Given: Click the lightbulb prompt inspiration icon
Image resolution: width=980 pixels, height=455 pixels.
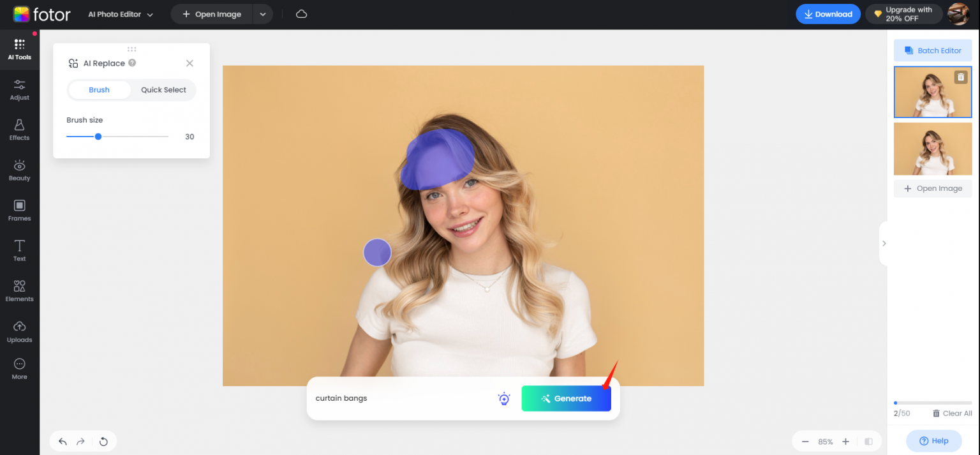Looking at the screenshot, I should (504, 399).
